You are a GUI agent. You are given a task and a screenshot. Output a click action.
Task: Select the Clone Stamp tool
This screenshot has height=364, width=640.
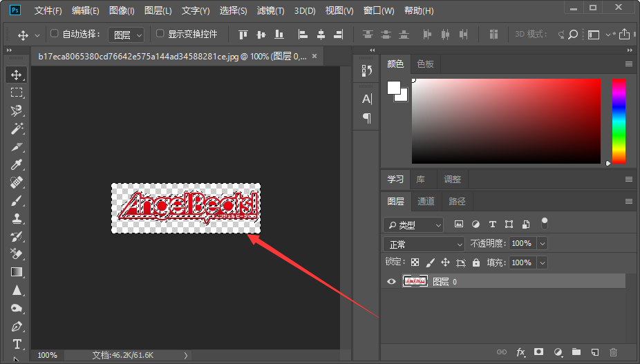17,218
